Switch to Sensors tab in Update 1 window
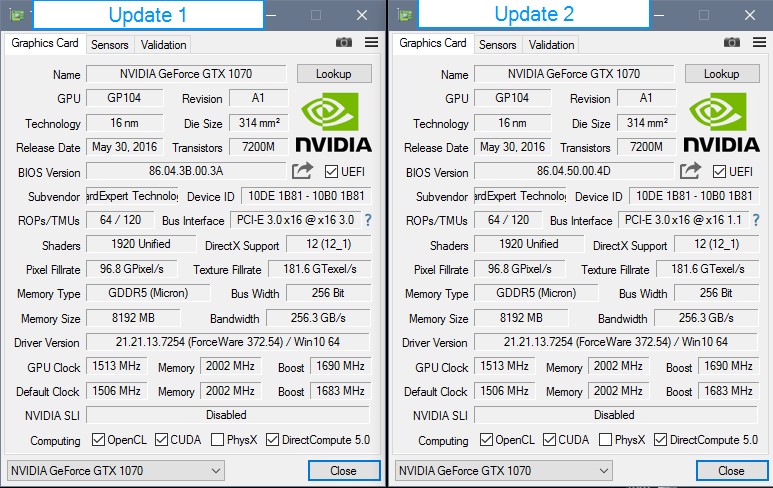The image size is (773, 488). coord(109,45)
